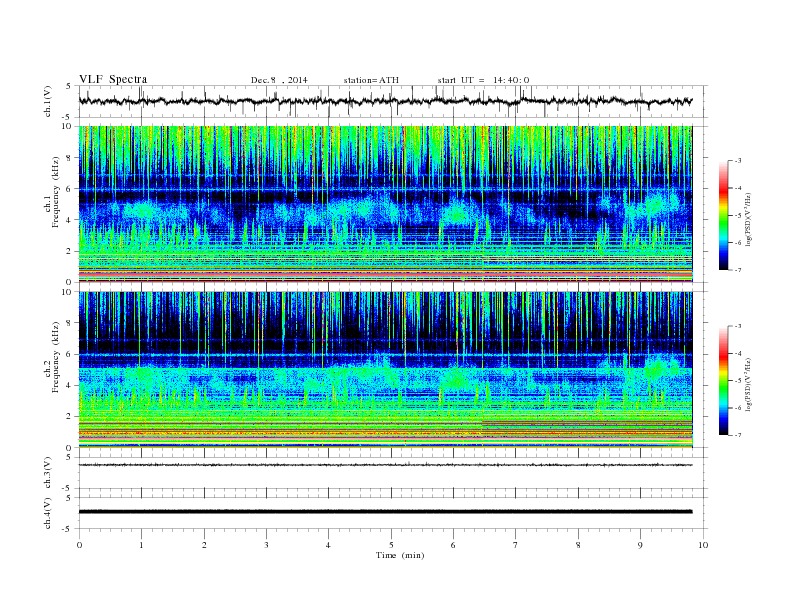Click the time axis tick label '5'
Screen dimensions: 792x612
click(391, 545)
